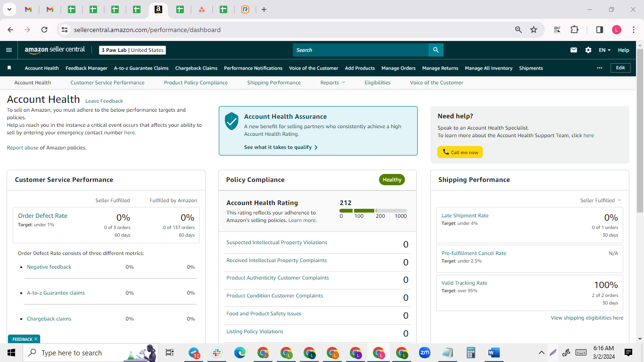Open Food and Product Safety Issues
The height and width of the screenshot is (362, 644).
tap(264, 313)
